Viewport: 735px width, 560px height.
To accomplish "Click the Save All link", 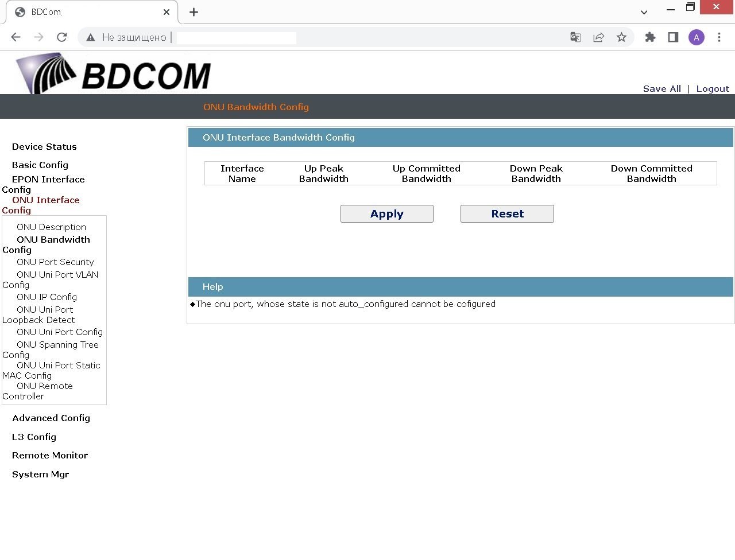I will tap(662, 89).
